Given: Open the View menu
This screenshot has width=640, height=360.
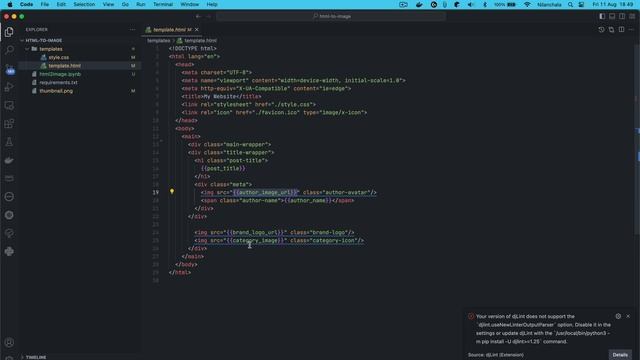Looking at the screenshot, I should [108, 4].
